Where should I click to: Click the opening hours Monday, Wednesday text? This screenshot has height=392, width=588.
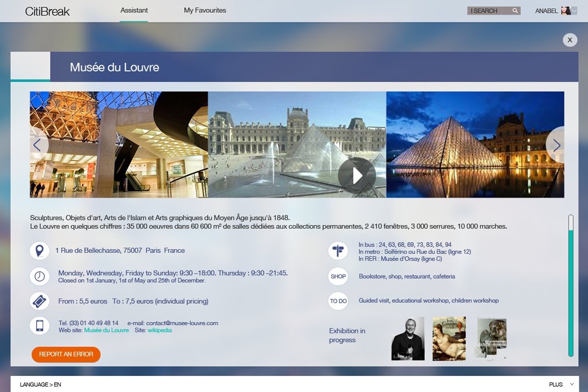pos(173,273)
